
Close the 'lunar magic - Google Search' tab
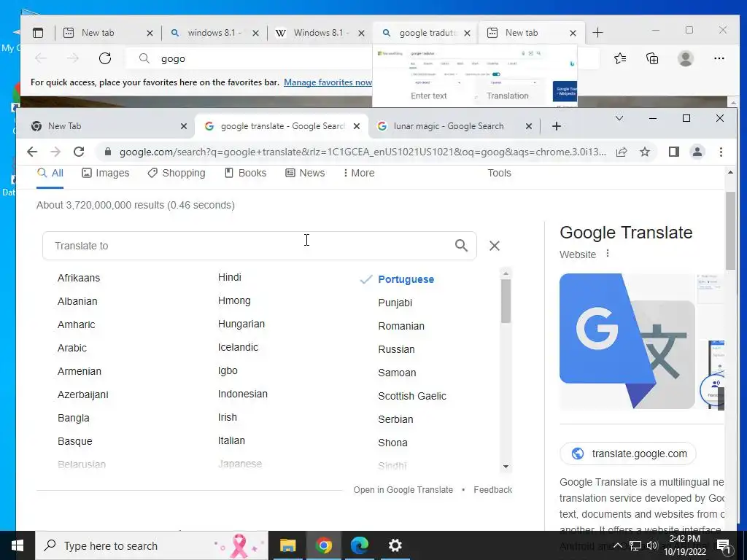point(528,126)
